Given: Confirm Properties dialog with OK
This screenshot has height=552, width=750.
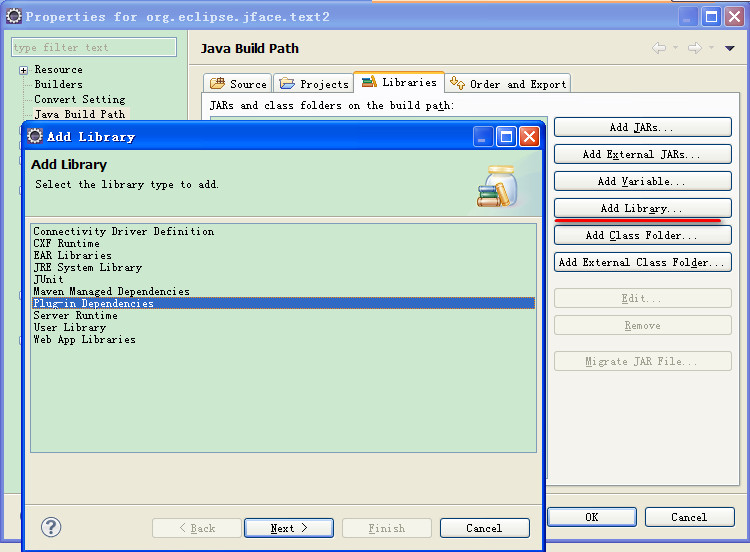Looking at the screenshot, I should coord(592,517).
